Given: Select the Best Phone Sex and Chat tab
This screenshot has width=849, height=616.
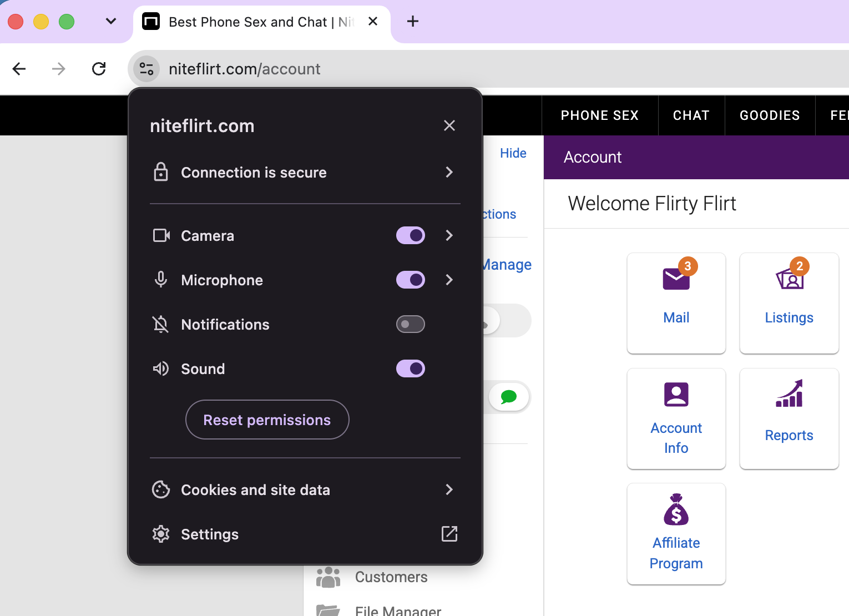Looking at the screenshot, I should [x=261, y=22].
